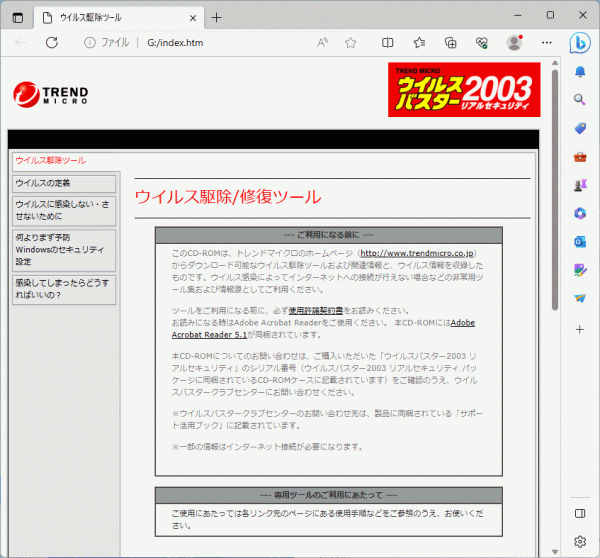Open sidebar search magnifier icon
This screenshot has height=558, width=600.
coord(580,100)
